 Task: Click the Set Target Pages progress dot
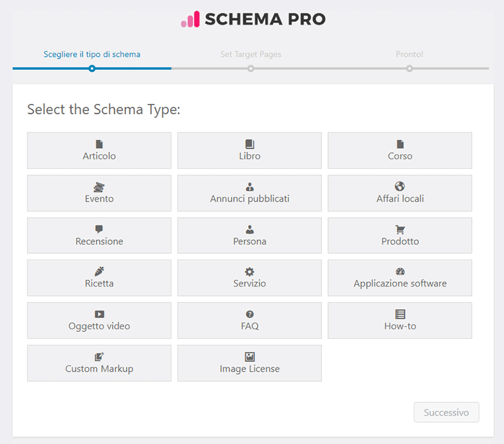point(251,69)
